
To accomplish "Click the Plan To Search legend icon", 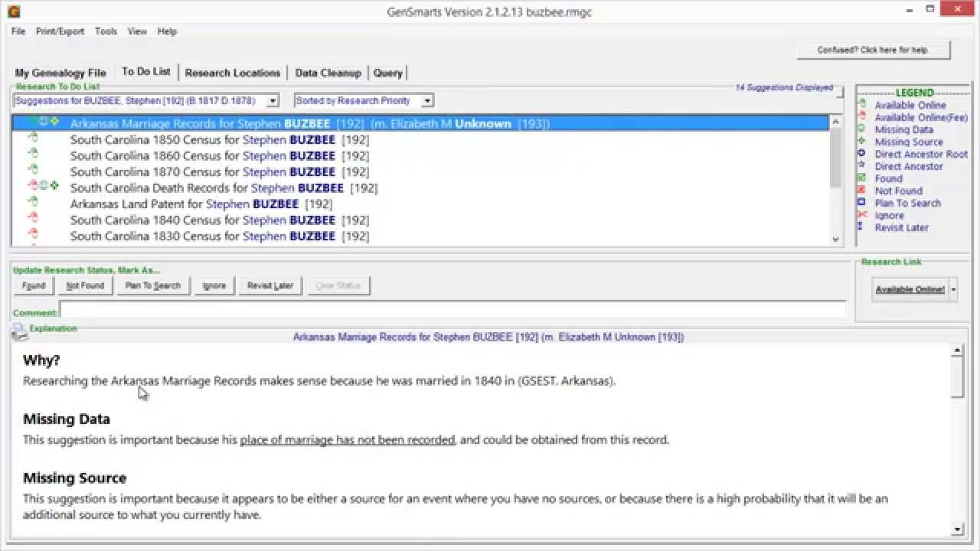I will 861,203.
